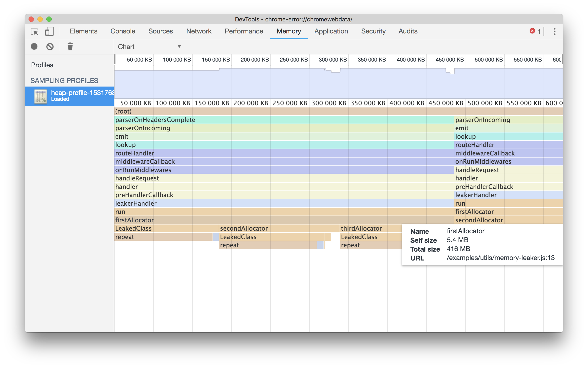Click the (root) flame chart bar

338,111
